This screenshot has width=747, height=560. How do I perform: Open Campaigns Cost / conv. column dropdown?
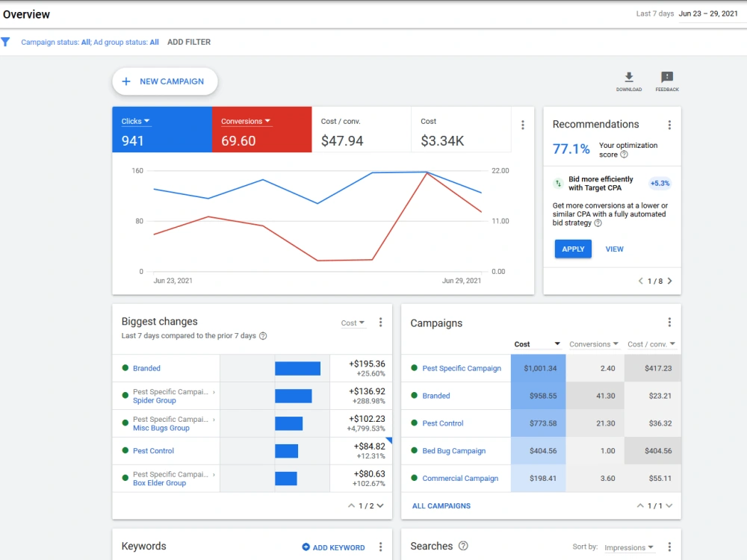tap(651, 344)
